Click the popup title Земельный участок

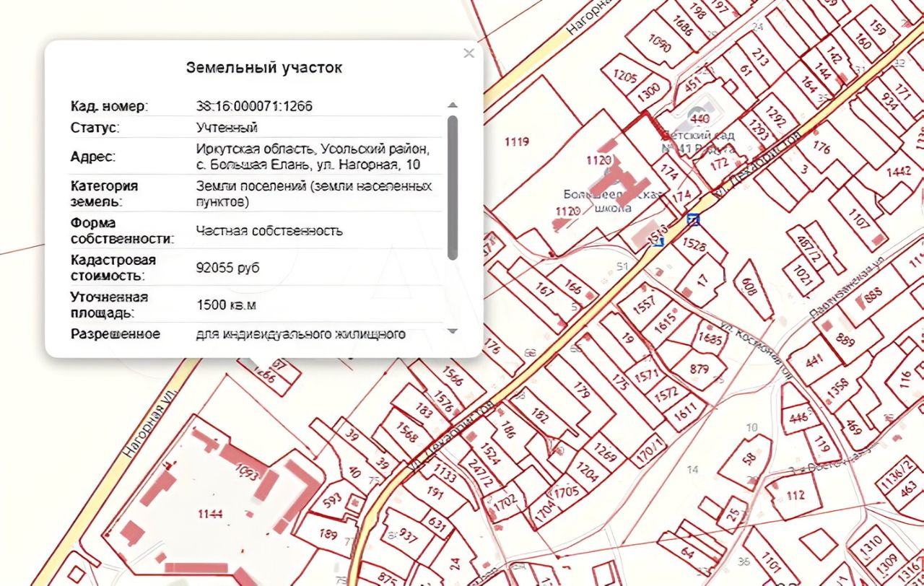point(264,68)
